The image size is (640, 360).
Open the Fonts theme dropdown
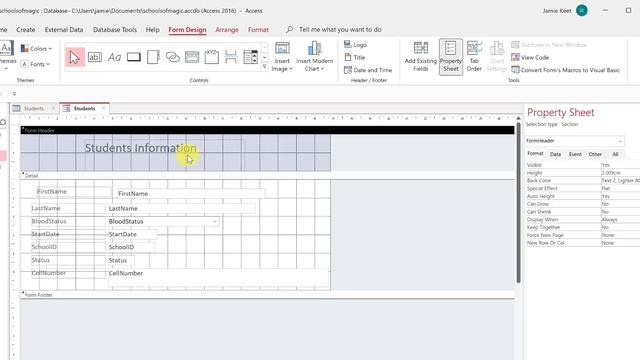coord(35,64)
